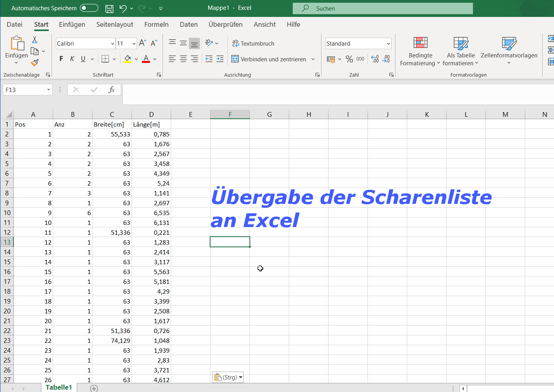Click the Suchen search box
The height and width of the screenshot is (392, 554).
point(382,8)
